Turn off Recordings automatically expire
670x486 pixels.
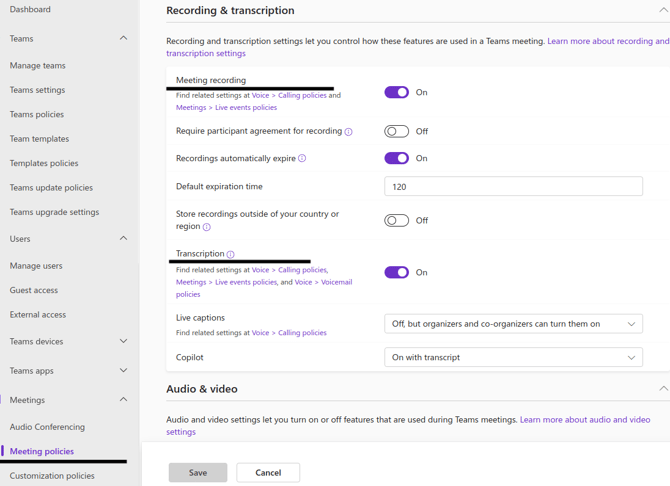[x=397, y=158]
